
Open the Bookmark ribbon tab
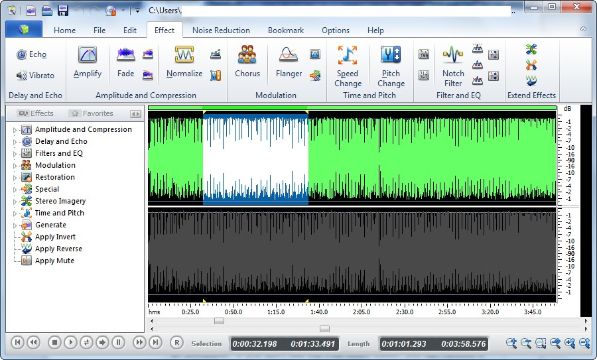tap(286, 30)
